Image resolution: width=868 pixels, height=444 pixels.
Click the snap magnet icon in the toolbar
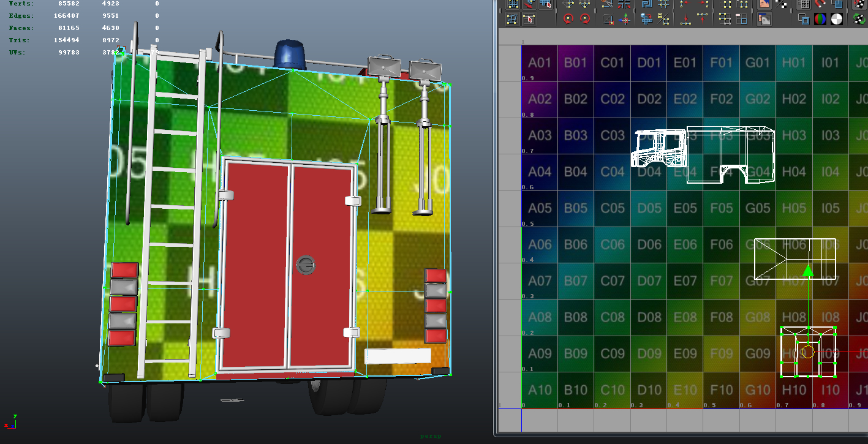(820, 3)
